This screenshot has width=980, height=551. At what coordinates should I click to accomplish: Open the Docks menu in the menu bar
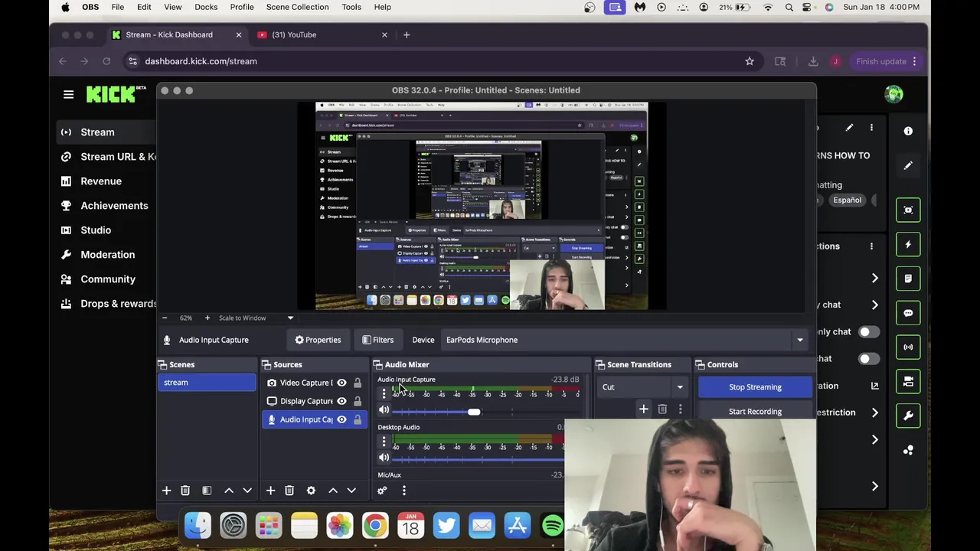pos(206,7)
